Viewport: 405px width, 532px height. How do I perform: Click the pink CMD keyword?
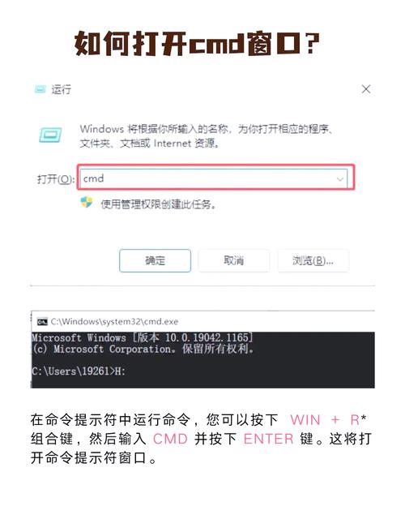click(170, 439)
